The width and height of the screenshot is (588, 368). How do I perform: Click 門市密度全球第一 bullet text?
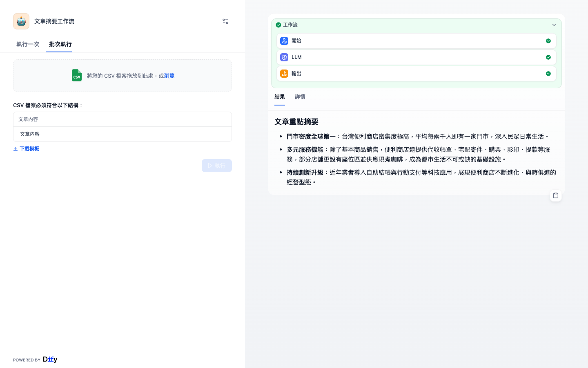tap(311, 137)
